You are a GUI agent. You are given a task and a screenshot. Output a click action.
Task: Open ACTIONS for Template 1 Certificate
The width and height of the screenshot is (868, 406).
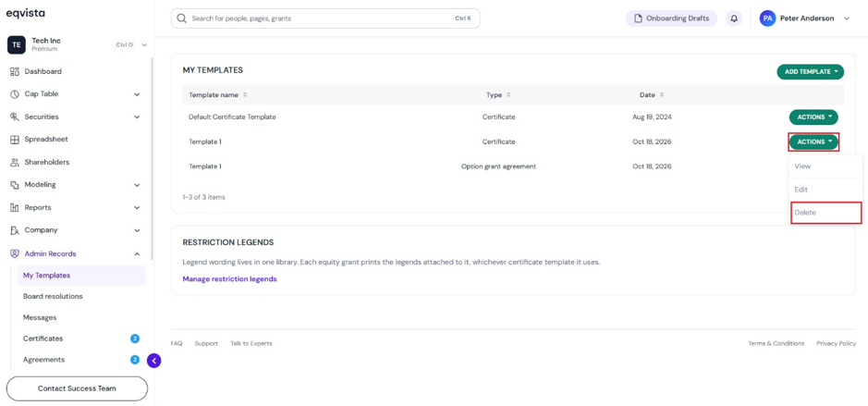[x=813, y=141]
